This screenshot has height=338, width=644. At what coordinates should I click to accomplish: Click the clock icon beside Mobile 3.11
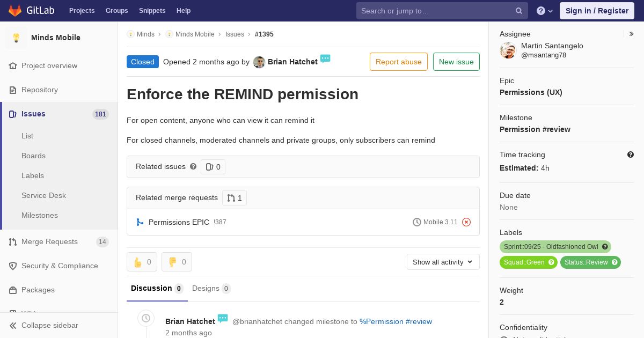(417, 222)
